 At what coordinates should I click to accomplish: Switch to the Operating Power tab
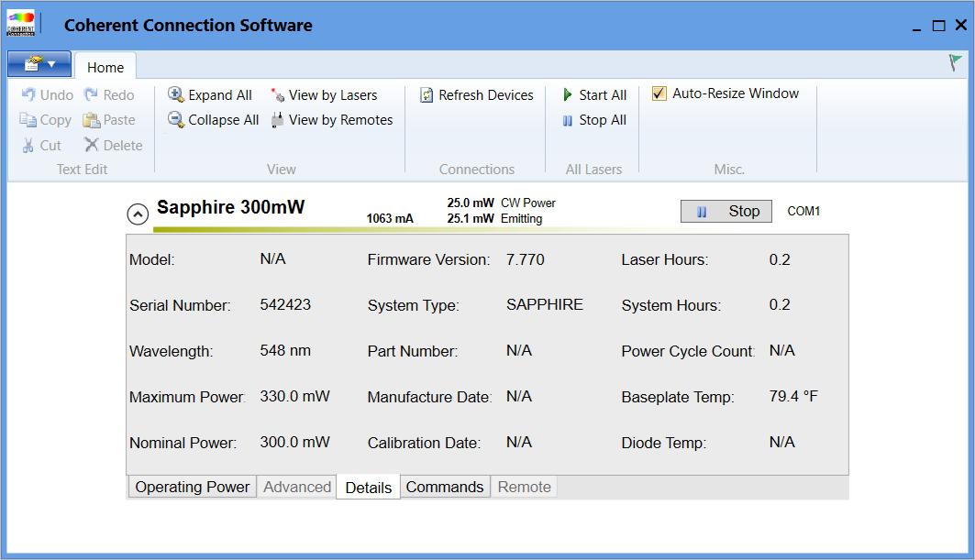[192, 487]
